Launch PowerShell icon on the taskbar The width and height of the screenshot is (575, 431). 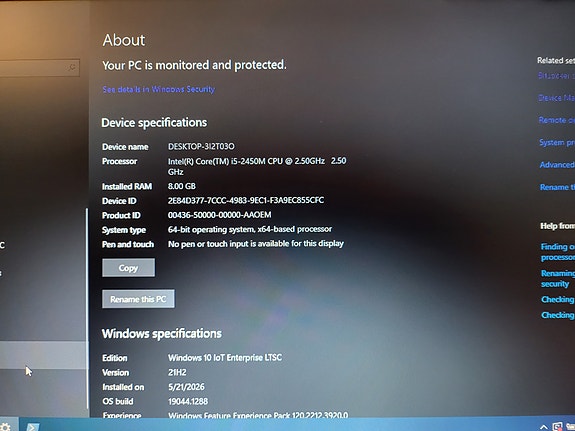tap(33, 427)
